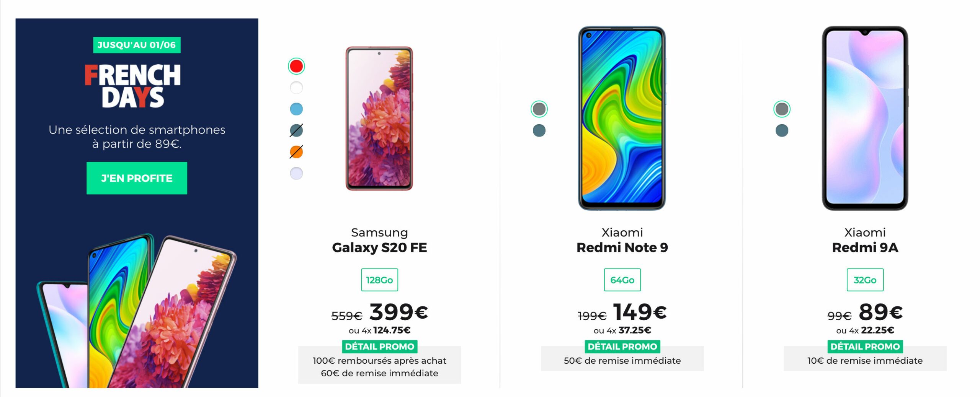980x397 pixels.
Task: Select 64Go storage for Redmi Note 9
Action: [622, 280]
